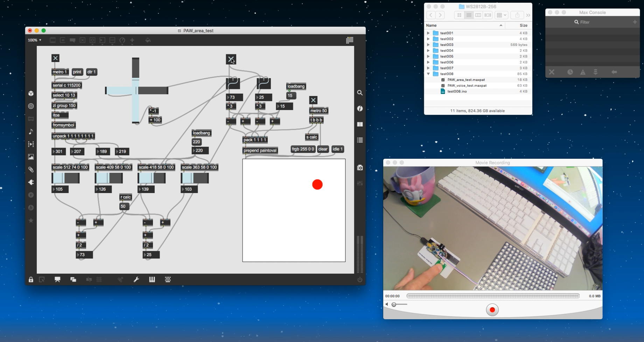Click the slider above number box 103

coord(195,178)
